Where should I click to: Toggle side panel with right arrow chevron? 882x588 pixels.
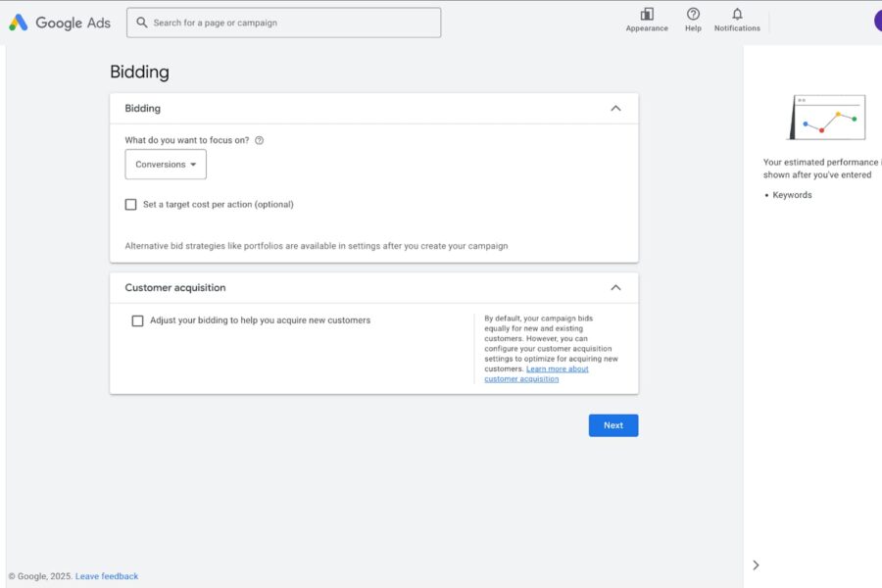[756, 564]
